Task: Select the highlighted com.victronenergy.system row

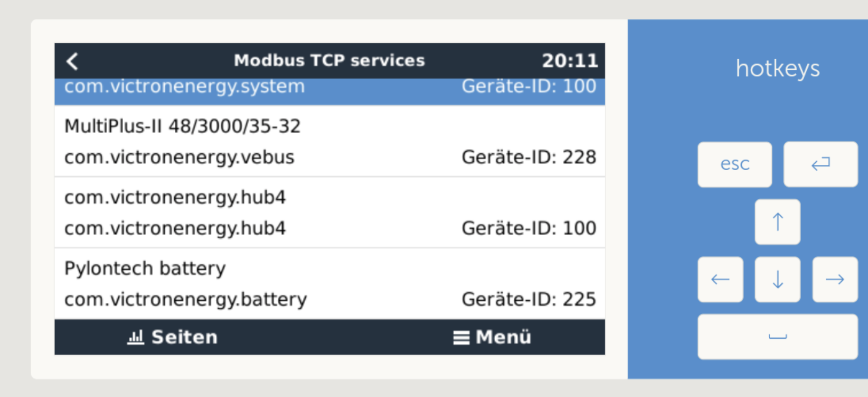Action: tap(329, 91)
